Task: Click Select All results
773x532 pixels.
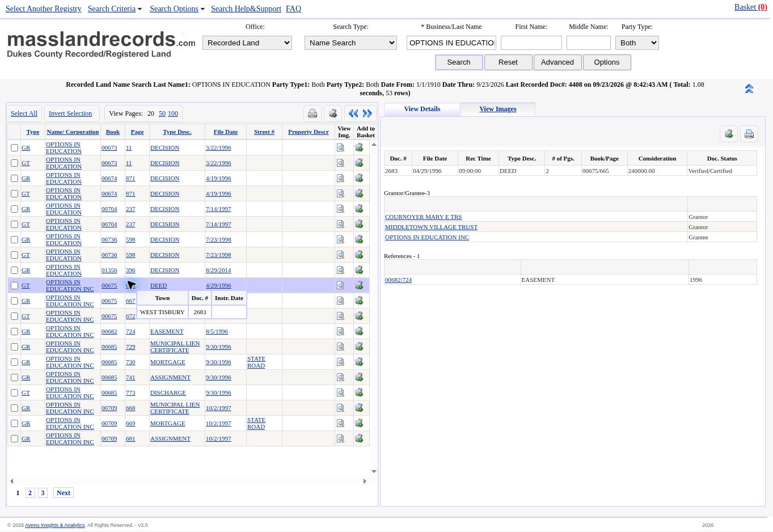Action: pos(24,113)
